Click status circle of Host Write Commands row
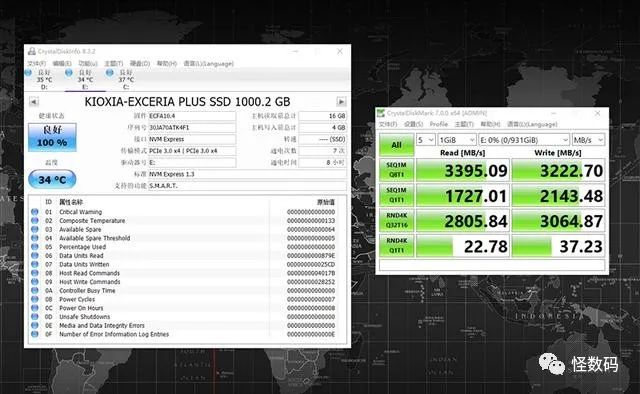 point(35,282)
